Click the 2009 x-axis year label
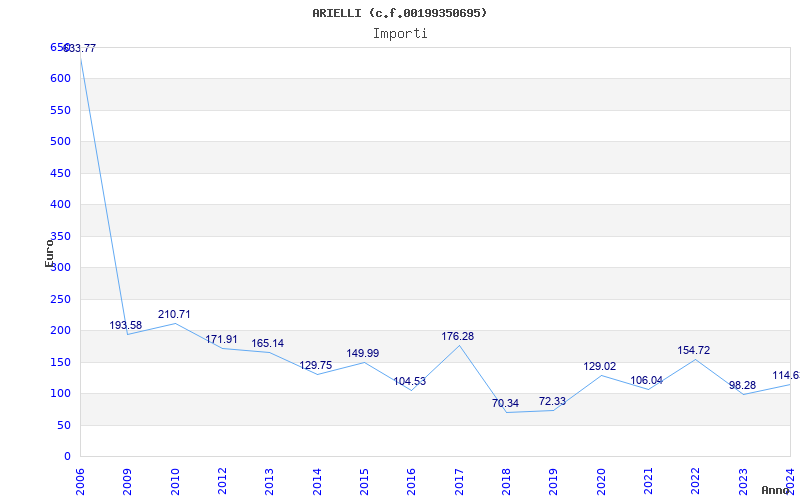This screenshot has height=500, width=800. click(x=127, y=482)
